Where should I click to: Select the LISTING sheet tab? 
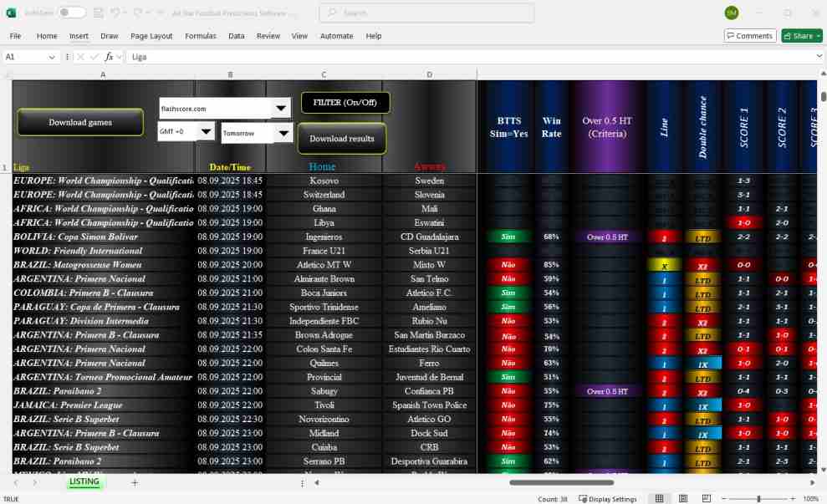pos(84,482)
